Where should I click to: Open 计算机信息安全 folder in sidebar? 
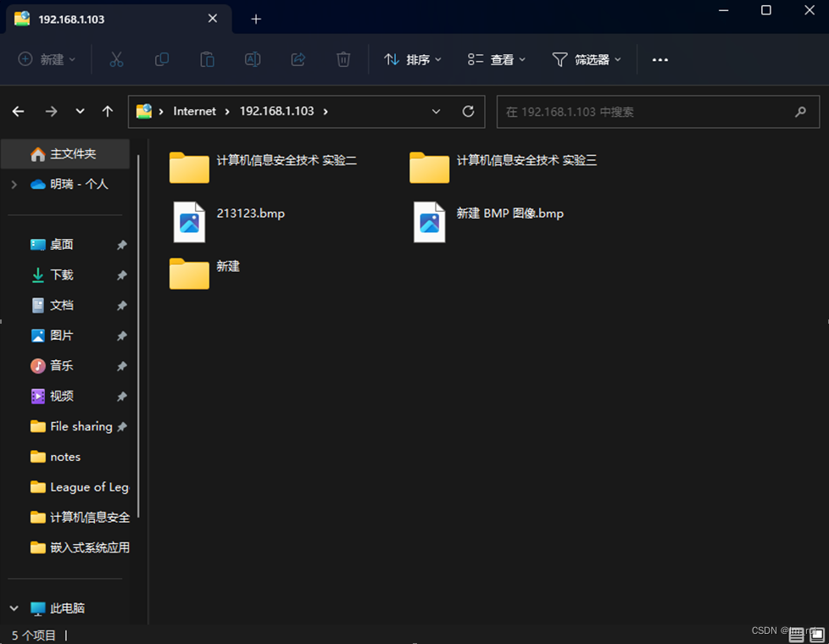pyautogui.click(x=80, y=517)
